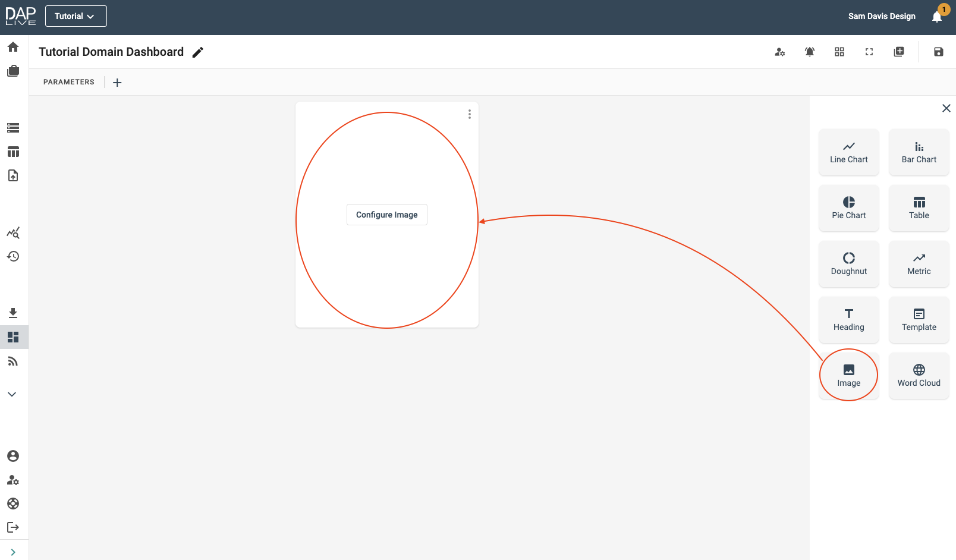The image size is (956, 560).
Task: Add a Doughnut chart widget
Action: click(848, 264)
